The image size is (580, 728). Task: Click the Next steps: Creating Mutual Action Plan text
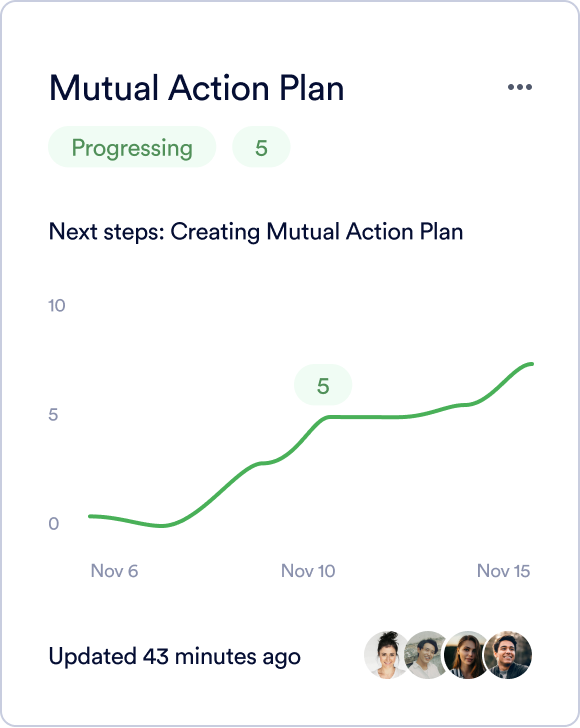point(256,232)
